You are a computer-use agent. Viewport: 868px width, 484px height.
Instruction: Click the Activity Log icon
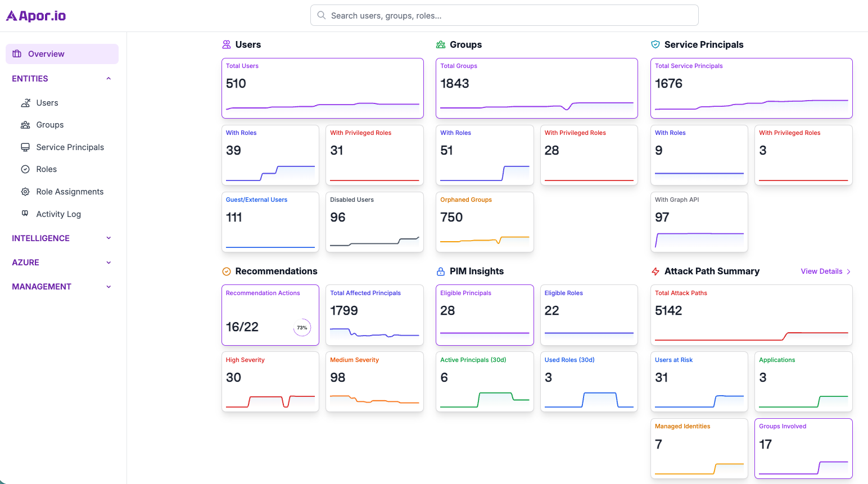pyautogui.click(x=25, y=214)
